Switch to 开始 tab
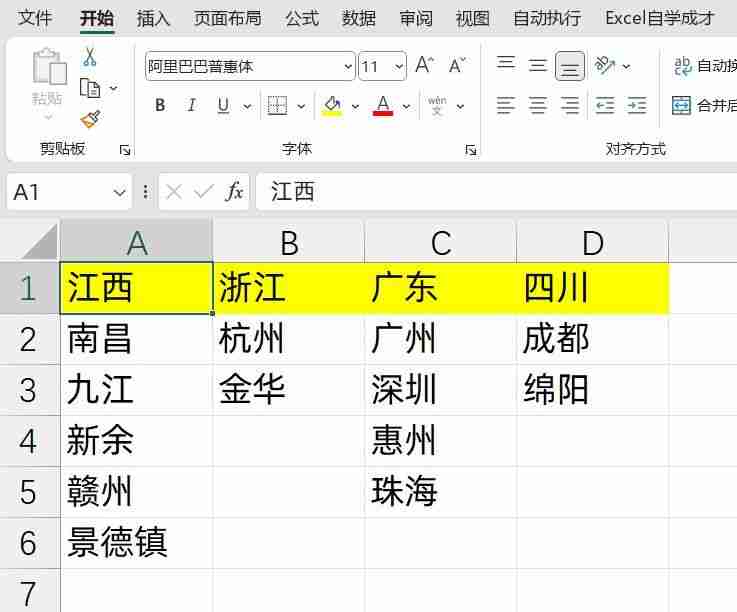The width and height of the screenshot is (737, 612). click(97, 18)
